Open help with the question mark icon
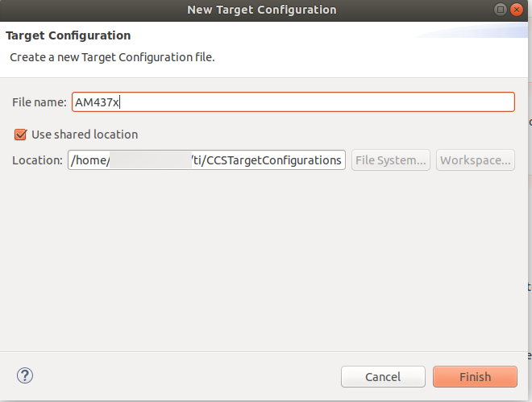 (x=25, y=375)
